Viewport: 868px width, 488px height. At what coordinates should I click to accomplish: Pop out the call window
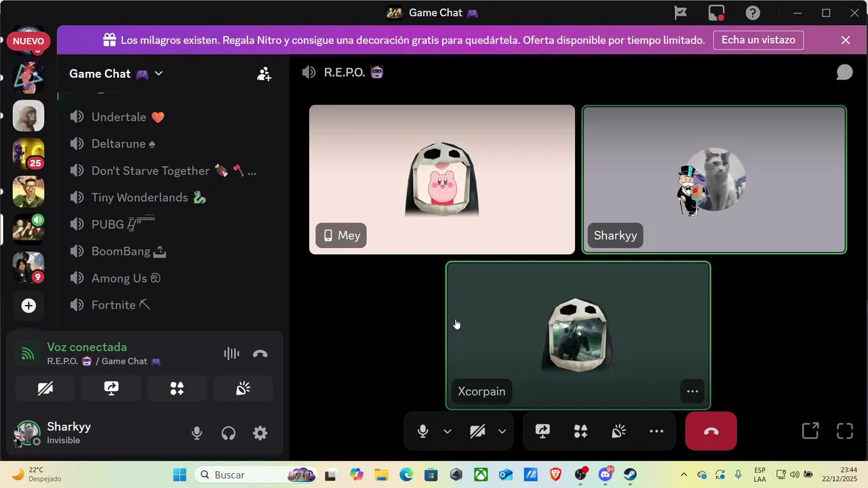[810, 431]
